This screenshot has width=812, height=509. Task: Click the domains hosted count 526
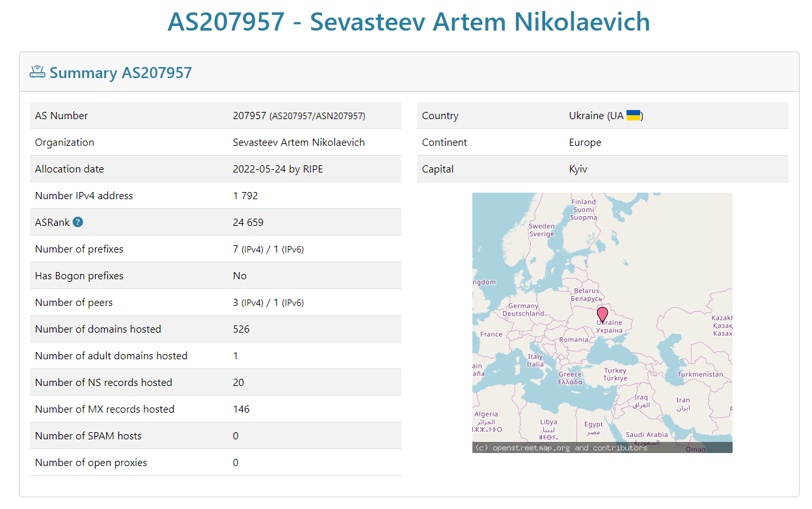(241, 329)
